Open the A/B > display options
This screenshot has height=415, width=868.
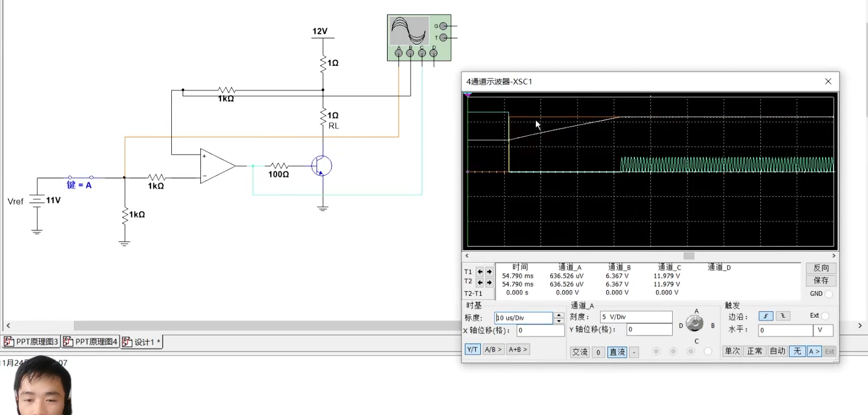493,349
